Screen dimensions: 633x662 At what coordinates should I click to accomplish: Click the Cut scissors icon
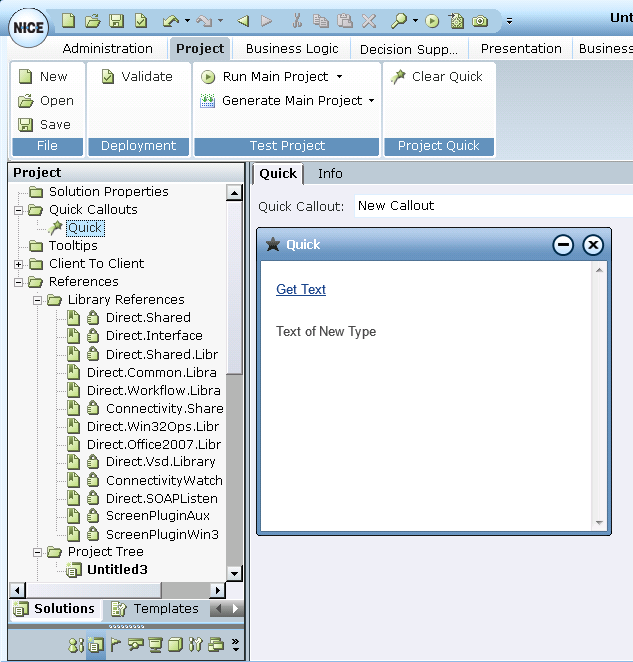[297, 20]
